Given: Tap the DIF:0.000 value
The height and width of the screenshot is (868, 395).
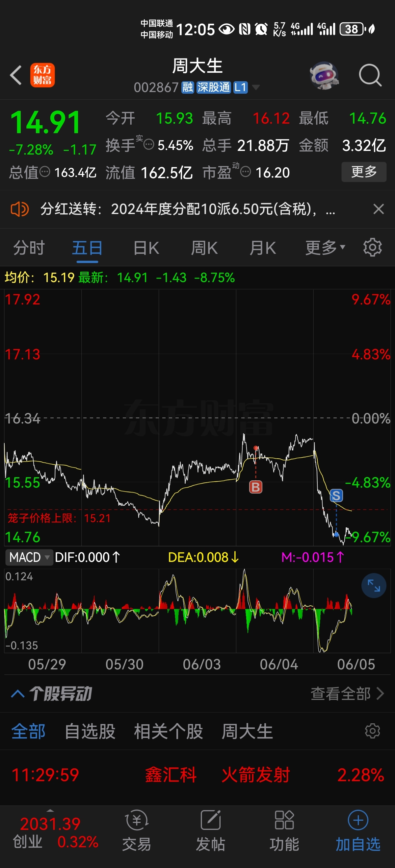Looking at the screenshot, I should coord(87,557).
